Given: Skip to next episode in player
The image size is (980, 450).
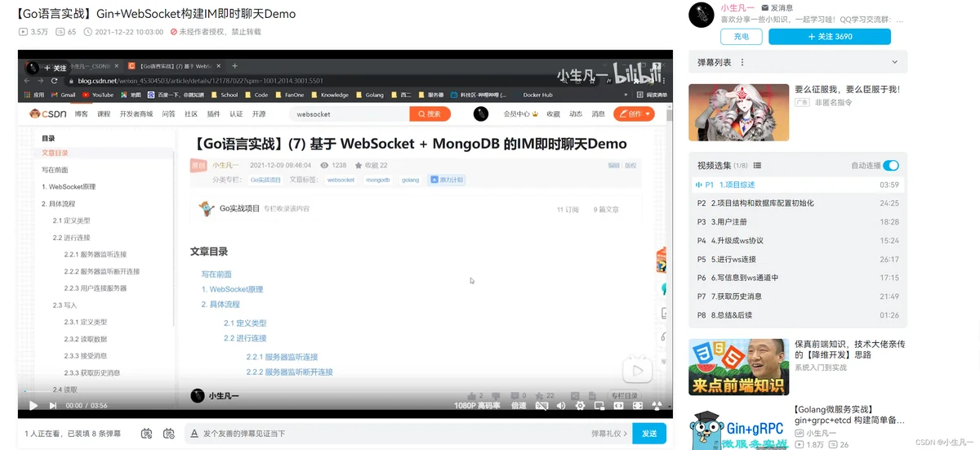Looking at the screenshot, I should tap(53, 405).
